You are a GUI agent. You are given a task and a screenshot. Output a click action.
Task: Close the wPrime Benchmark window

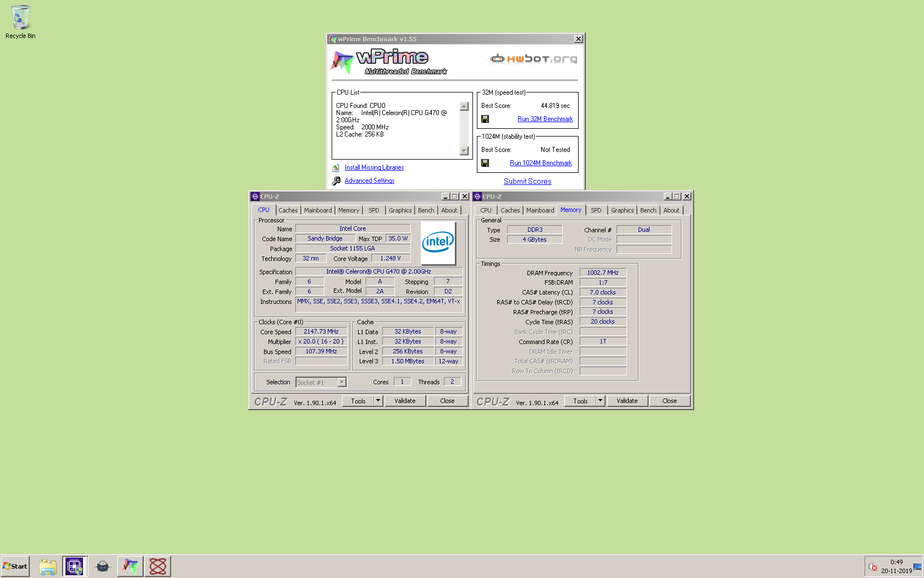579,39
